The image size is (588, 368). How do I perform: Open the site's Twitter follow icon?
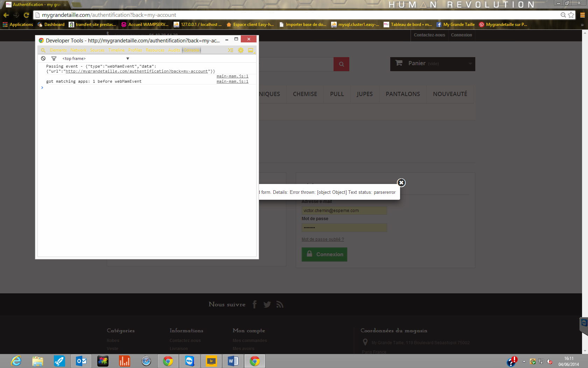click(267, 304)
